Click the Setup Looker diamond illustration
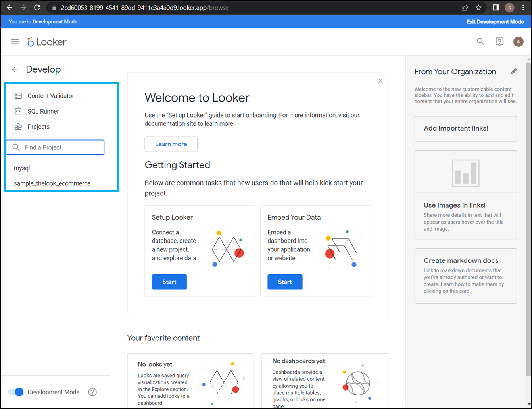 click(x=228, y=249)
